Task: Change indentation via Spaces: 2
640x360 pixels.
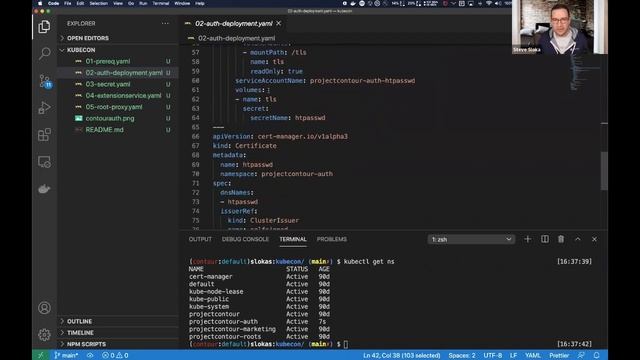Action: coord(462,355)
